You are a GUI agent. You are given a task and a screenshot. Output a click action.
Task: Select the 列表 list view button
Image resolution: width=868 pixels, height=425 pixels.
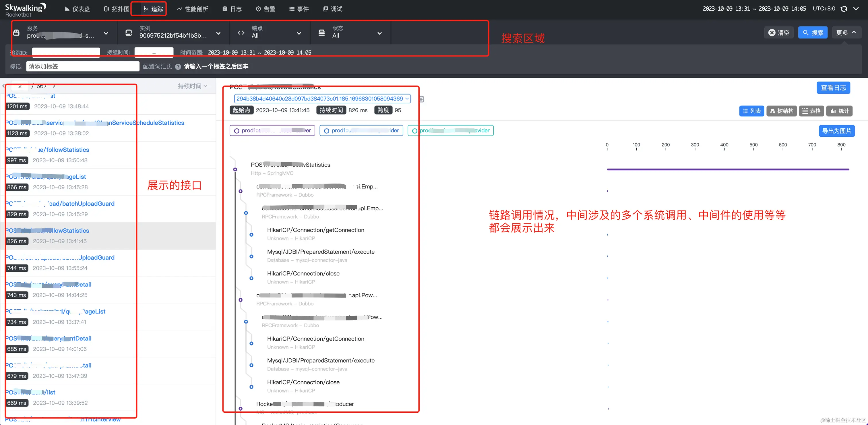751,111
